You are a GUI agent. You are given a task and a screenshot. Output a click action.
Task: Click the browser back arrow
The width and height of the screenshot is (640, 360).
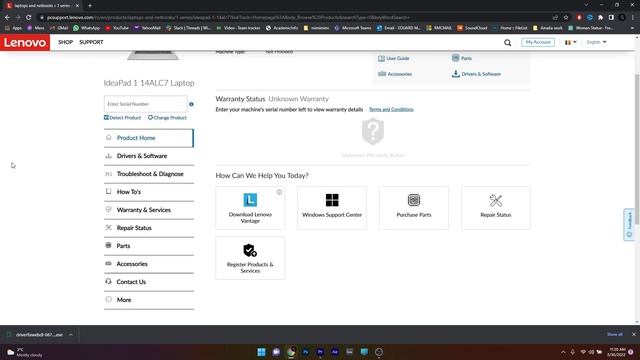7,18
